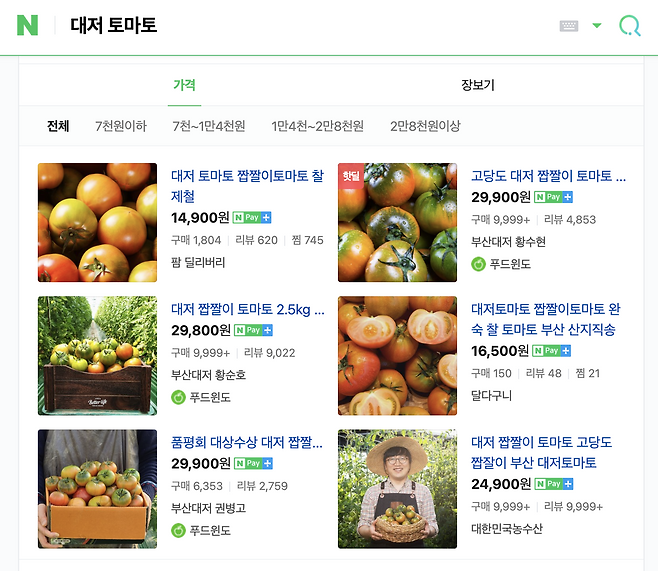Click the green Naver N logo

27,25
